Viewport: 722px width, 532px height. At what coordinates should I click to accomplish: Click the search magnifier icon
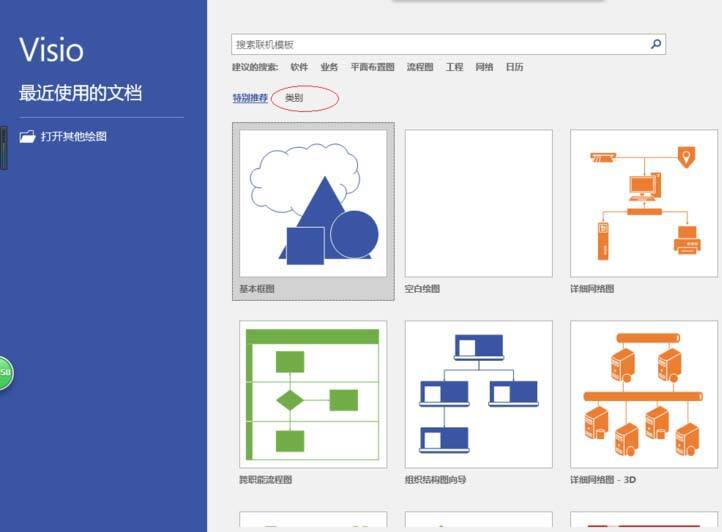[x=656, y=44]
